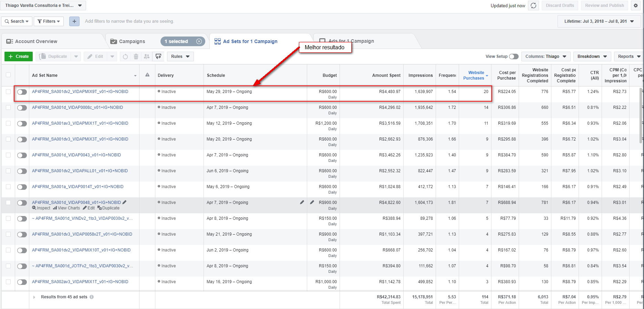644x309 pixels.
Task: Click the trash delete icon in the toolbar
Action: pos(136,56)
